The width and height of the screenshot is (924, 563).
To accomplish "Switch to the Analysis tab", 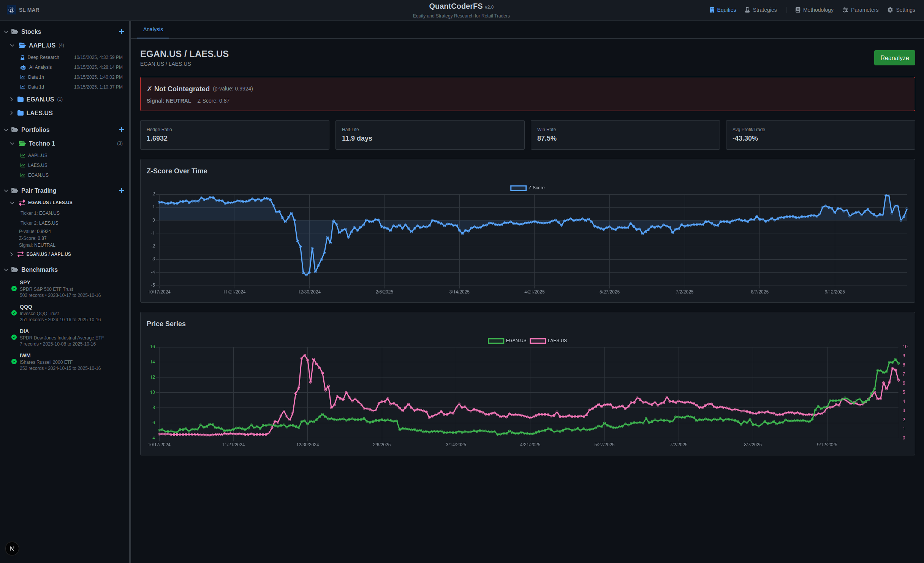I will (x=153, y=29).
